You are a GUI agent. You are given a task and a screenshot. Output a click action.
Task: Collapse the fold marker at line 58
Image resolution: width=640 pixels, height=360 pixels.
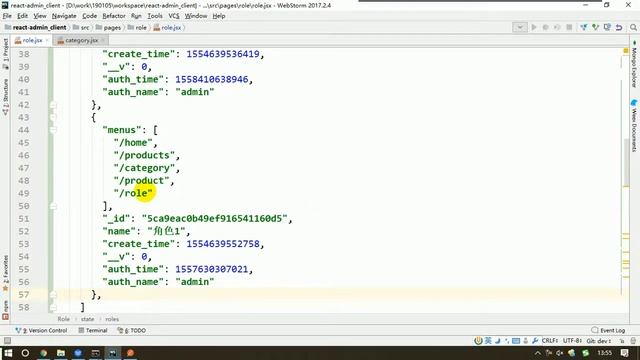53,307
